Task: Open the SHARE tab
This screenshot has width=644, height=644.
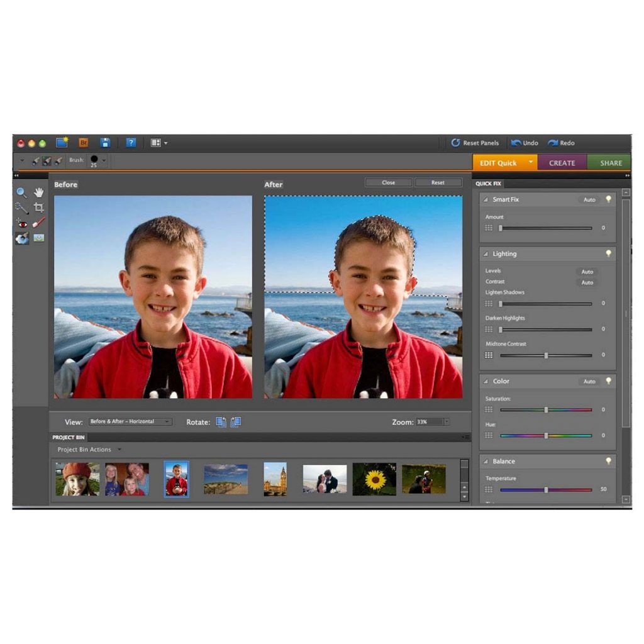Action: coord(610,163)
